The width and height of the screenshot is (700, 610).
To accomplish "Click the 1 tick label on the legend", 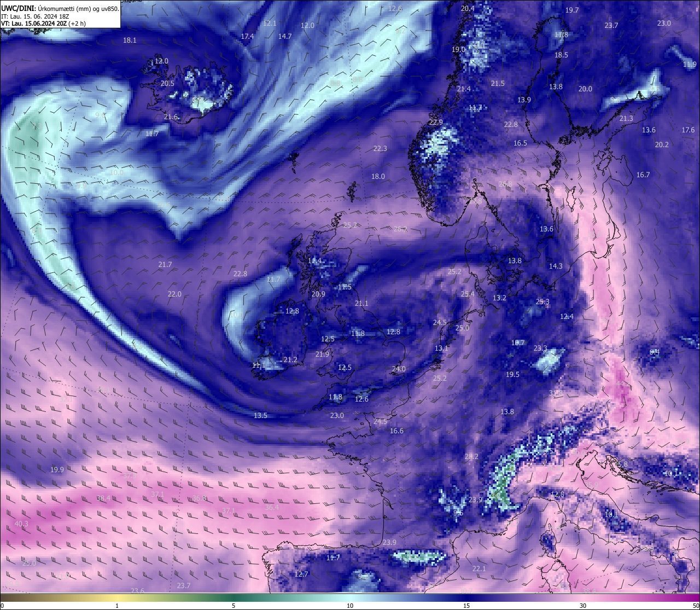I will 117,606.
